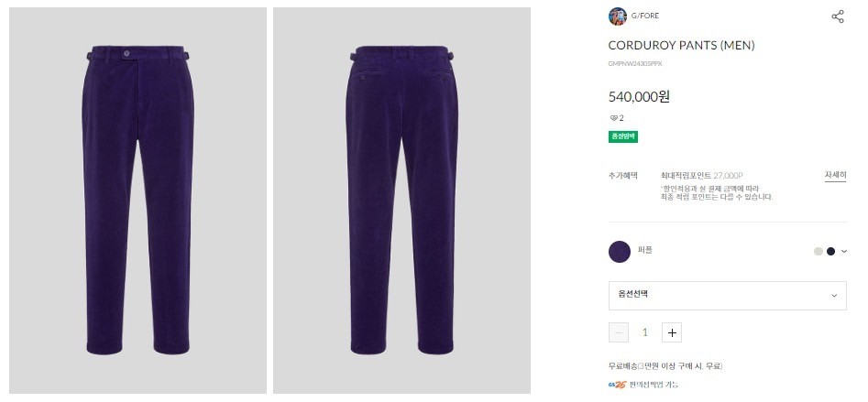Expand the color options chevron
Screen dimensions: 868x402
point(843,251)
